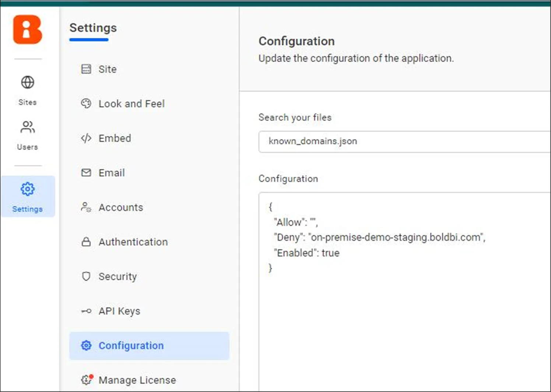
Task: Open Users via people icon
Action: 28,127
